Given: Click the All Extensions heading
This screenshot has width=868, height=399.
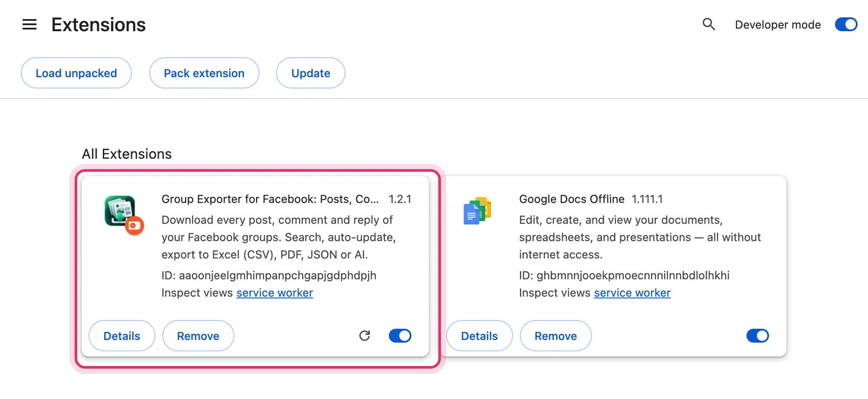Looking at the screenshot, I should click(x=127, y=154).
